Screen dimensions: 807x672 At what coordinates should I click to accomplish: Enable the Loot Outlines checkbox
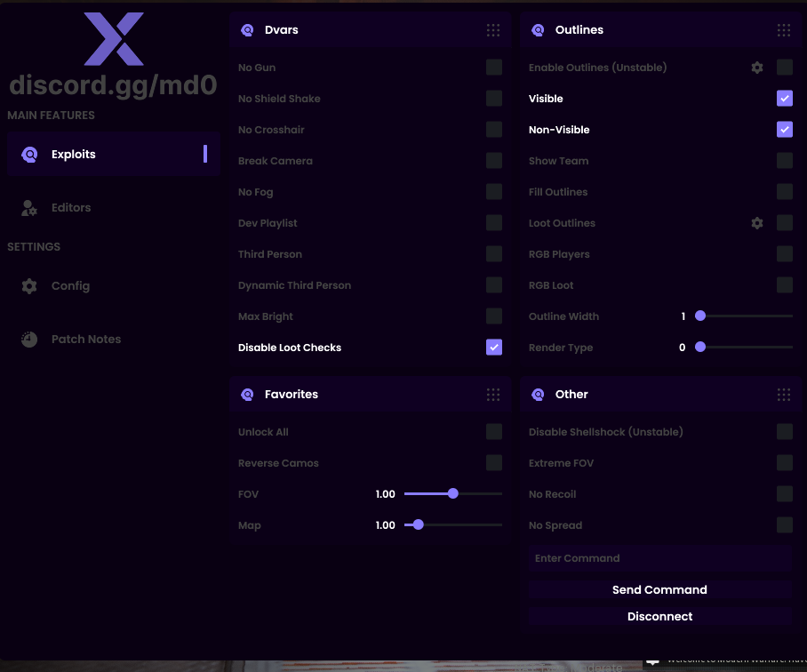785,223
